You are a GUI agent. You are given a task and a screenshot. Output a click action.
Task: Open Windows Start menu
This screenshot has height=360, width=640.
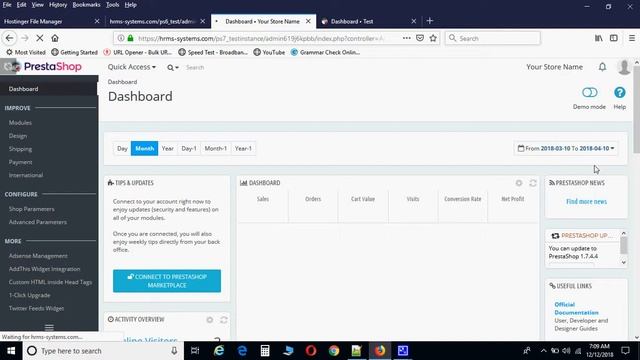(x=11, y=351)
